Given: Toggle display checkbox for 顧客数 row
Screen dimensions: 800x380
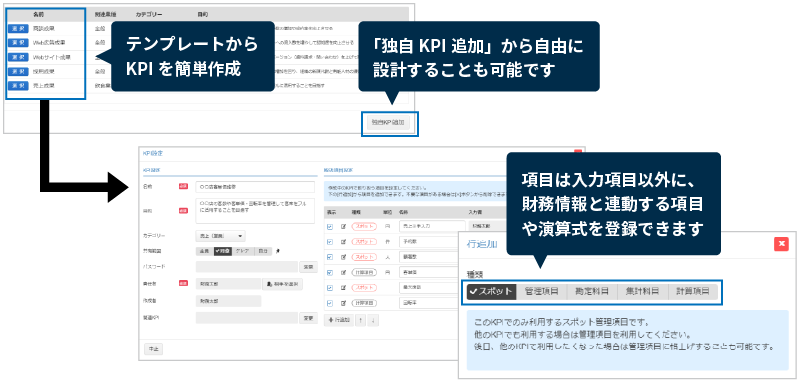Looking at the screenshot, I should click(x=330, y=258).
